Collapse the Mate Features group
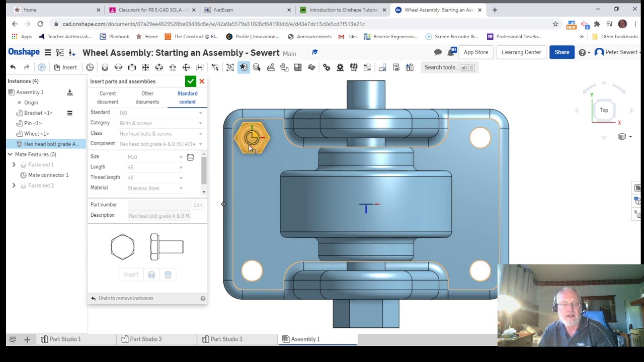This screenshot has width=644, height=362. tap(11, 154)
